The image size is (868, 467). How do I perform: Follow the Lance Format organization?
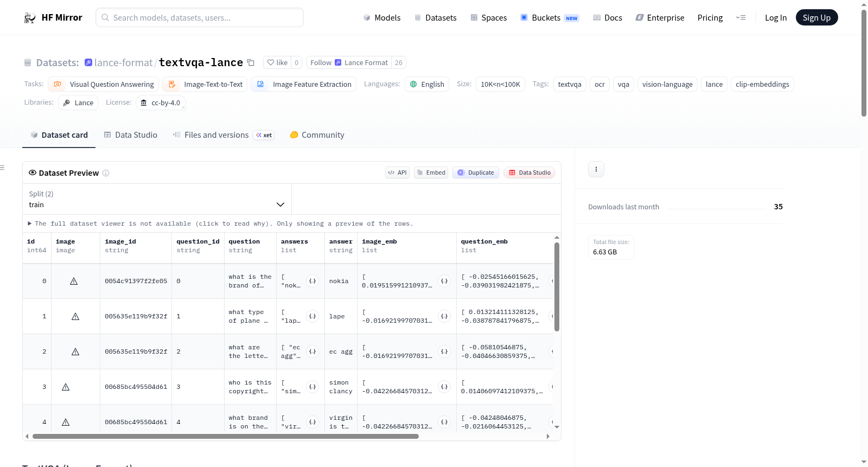tap(349, 62)
